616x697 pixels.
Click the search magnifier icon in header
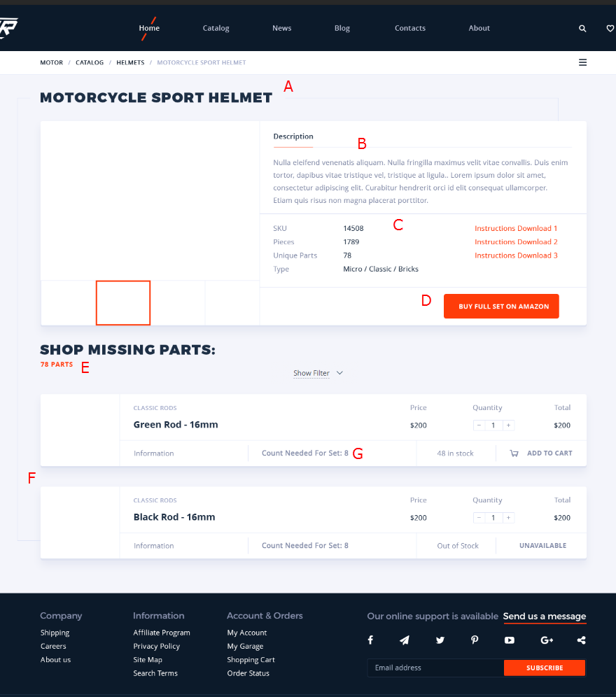tap(582, 29)
